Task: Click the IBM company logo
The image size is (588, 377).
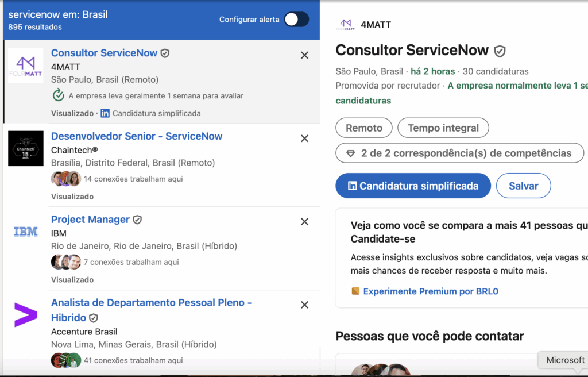Action: pyautogui.click(x=26, y=232)
